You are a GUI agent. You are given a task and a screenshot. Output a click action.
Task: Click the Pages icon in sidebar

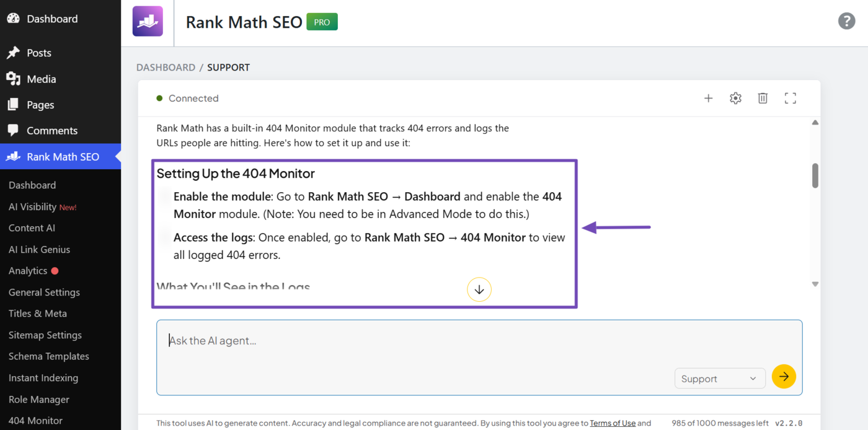pyautogui.click(x=13, y=105)
